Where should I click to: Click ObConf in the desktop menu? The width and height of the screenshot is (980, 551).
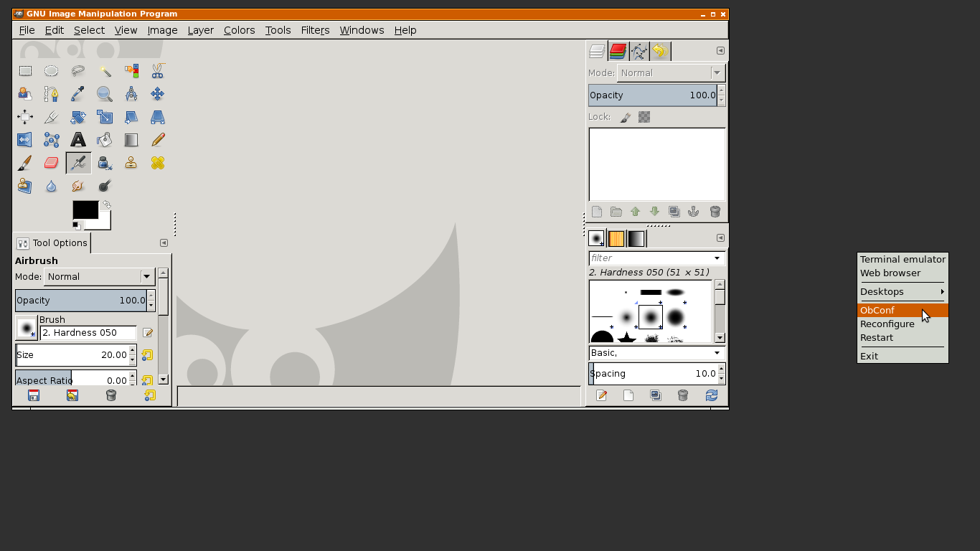(x=903, y=311)
